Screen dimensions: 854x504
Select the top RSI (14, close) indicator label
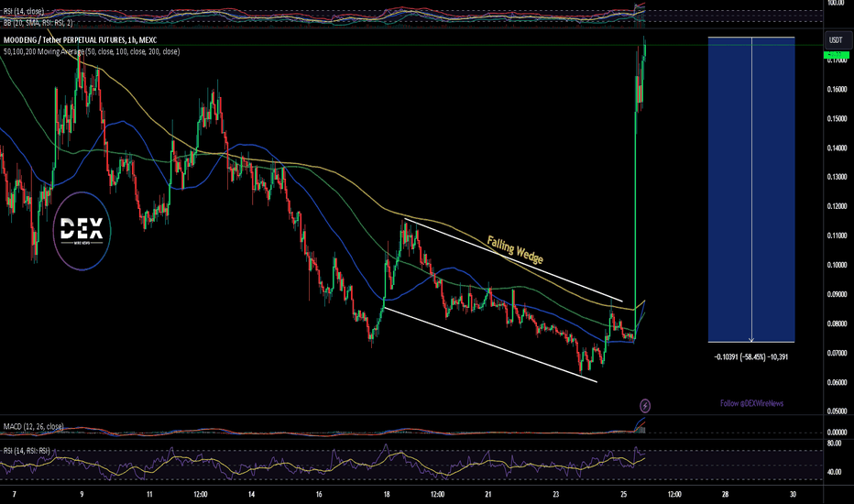(24, 11)
